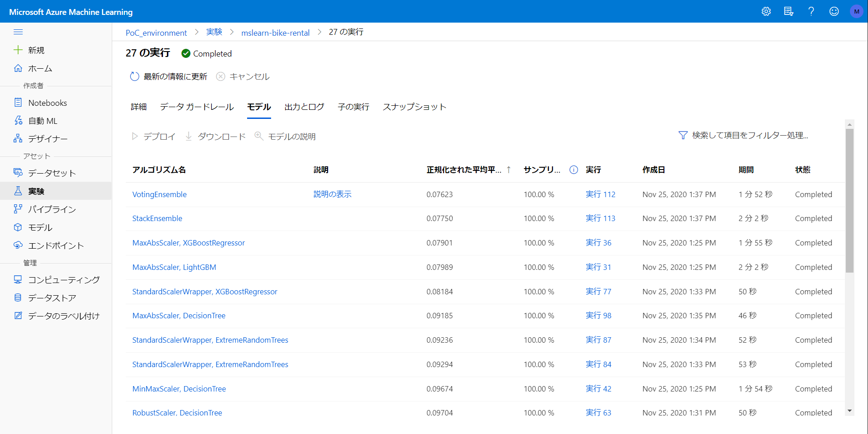Image resolution: width=868 pixels, height=434 pixels.
Task: Click scrollbar down arrow
Action: [849, 411]
